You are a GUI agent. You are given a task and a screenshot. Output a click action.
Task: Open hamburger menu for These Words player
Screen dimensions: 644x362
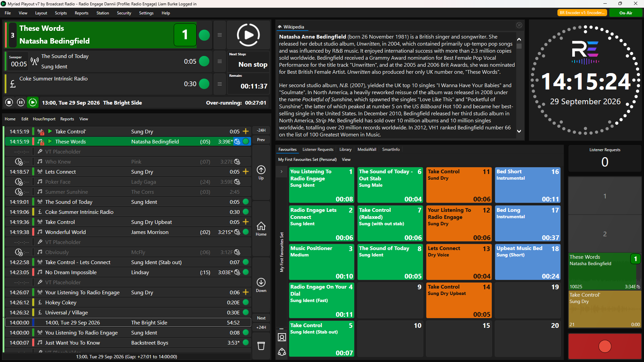219,35
